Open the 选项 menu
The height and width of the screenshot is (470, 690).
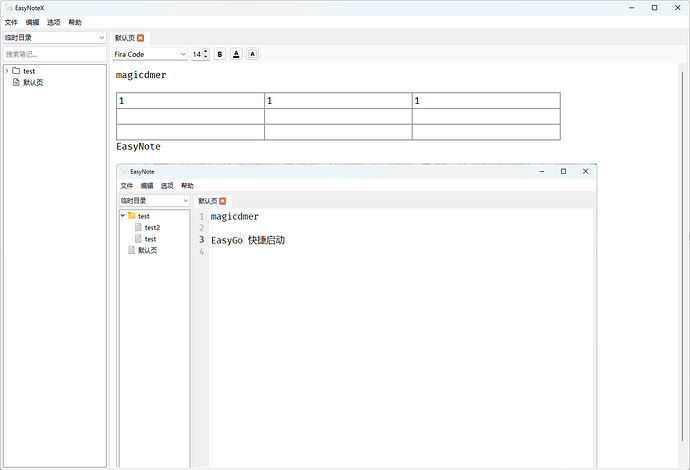point(54,22)
